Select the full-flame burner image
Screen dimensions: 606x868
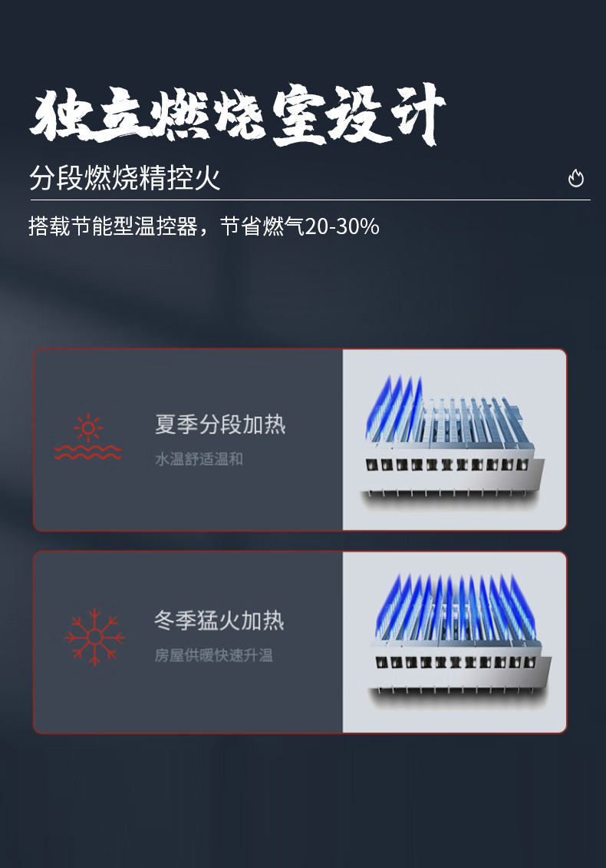pos(454,642)
